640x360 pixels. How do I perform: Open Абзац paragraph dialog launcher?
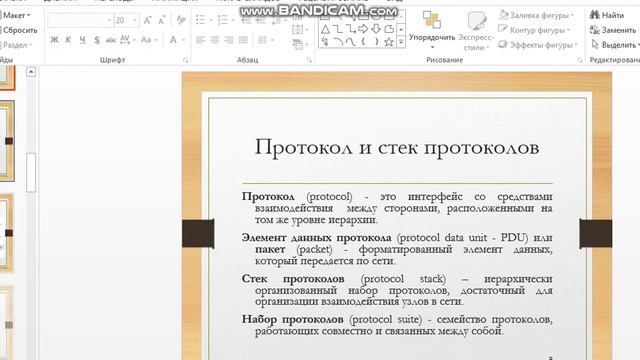click(x=309, y=60)
